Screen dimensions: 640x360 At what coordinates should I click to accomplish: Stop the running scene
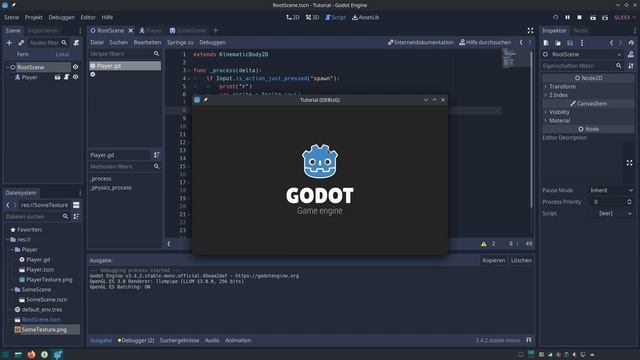[580, 18]
